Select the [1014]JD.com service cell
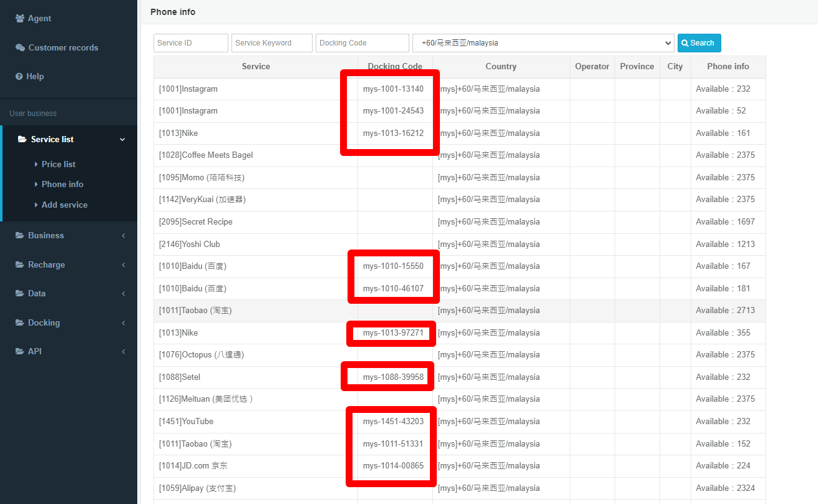 (256, 466)
